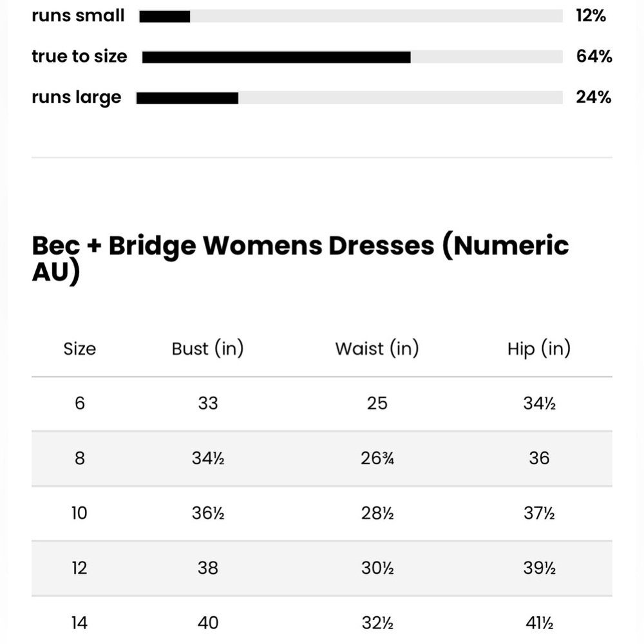Image resolution: width=644 pixels, height=644 pixels.
Task: Click the 'runs small' progress bar
Action: click(351, 17)
